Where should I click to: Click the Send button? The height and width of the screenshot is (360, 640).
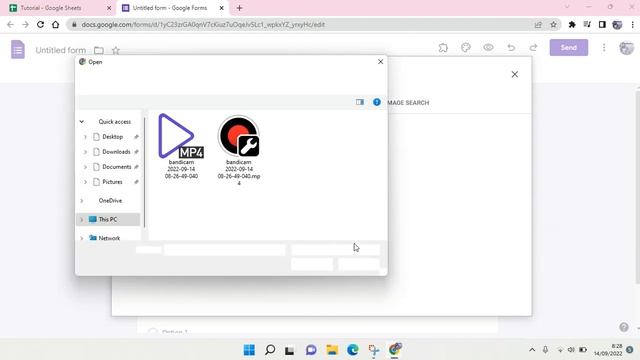click(x=569, y=48)
